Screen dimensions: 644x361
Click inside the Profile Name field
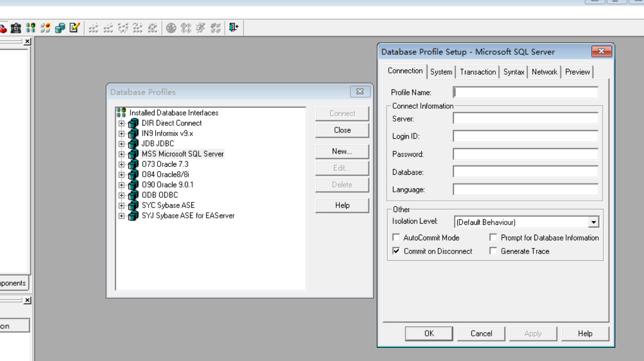pos(525,92)
